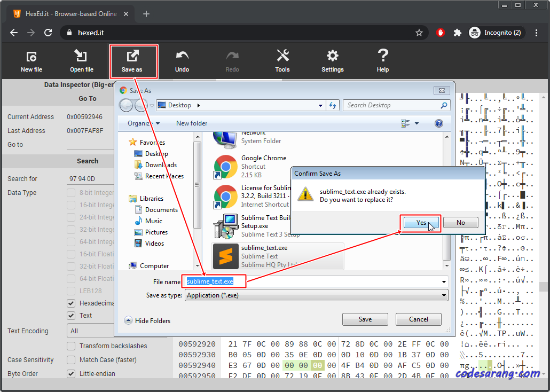Click the search magnifier in Save As

(x=444, y=105)
